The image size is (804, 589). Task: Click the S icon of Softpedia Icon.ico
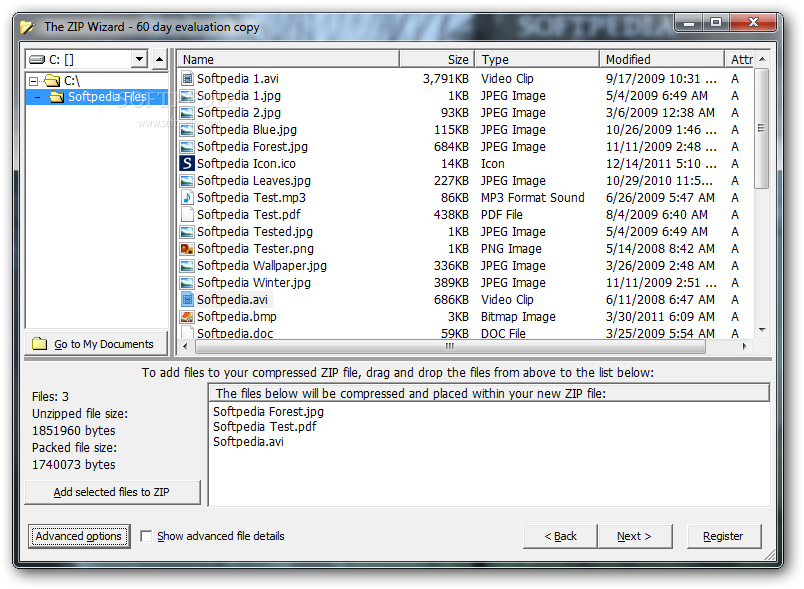(x=187, y=164)
